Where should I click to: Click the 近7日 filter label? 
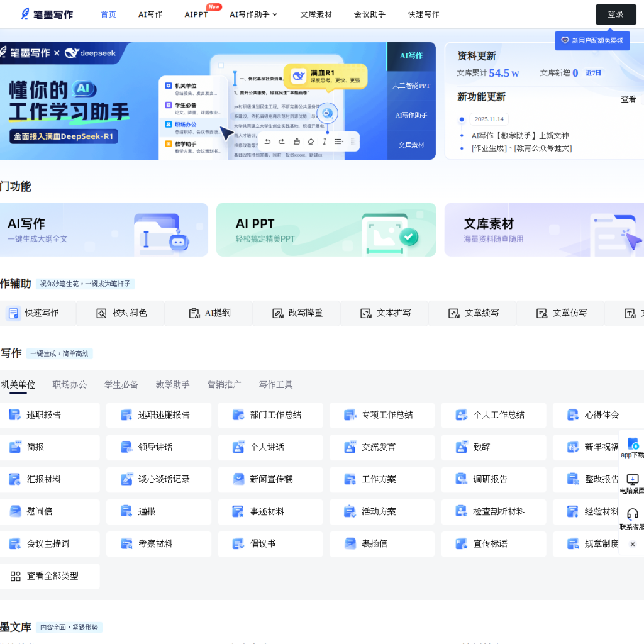click(x=593, y=73)
